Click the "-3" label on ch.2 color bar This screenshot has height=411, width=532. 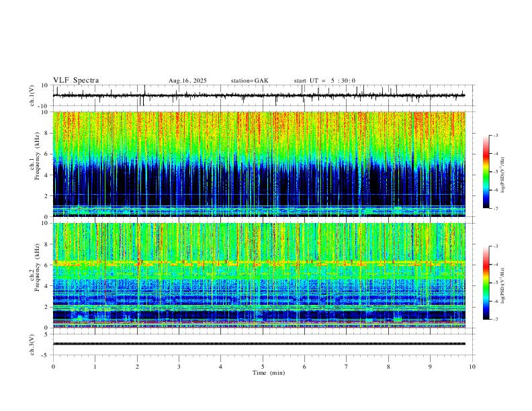point(496,246)
